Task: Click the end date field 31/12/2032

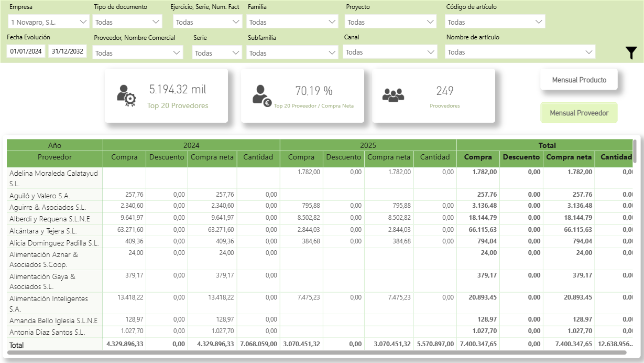Action: (x=68, y=51)
